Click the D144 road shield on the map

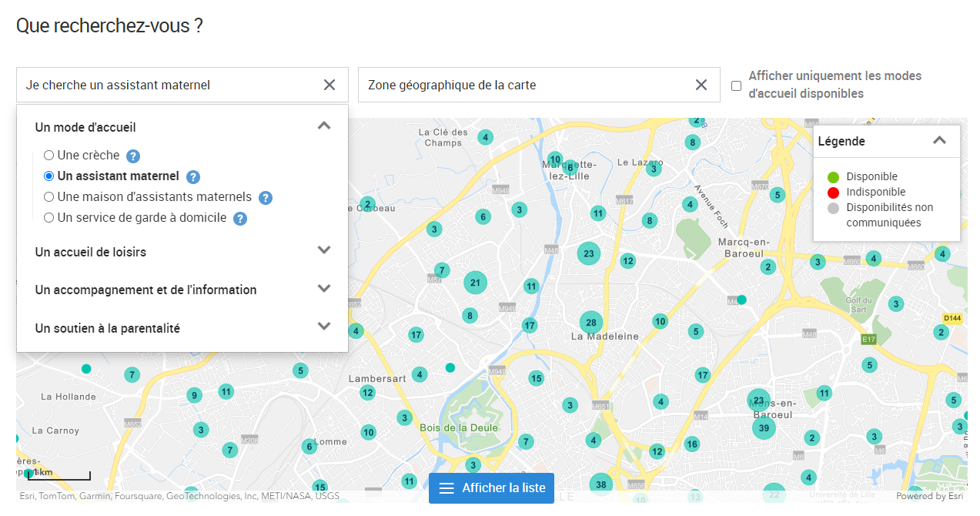(x=953, y=318)
